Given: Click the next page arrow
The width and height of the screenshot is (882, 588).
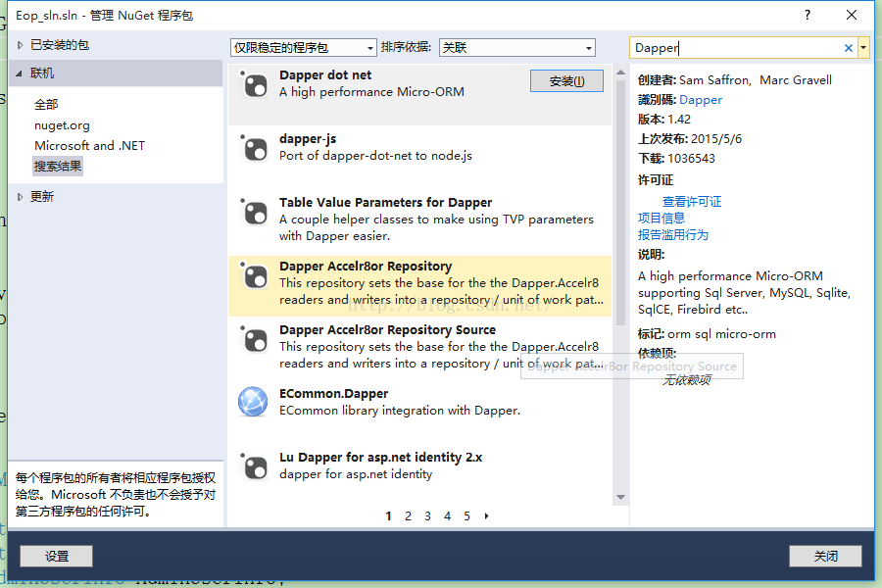Looking at the screenshot, I should [x=486, y=516].
